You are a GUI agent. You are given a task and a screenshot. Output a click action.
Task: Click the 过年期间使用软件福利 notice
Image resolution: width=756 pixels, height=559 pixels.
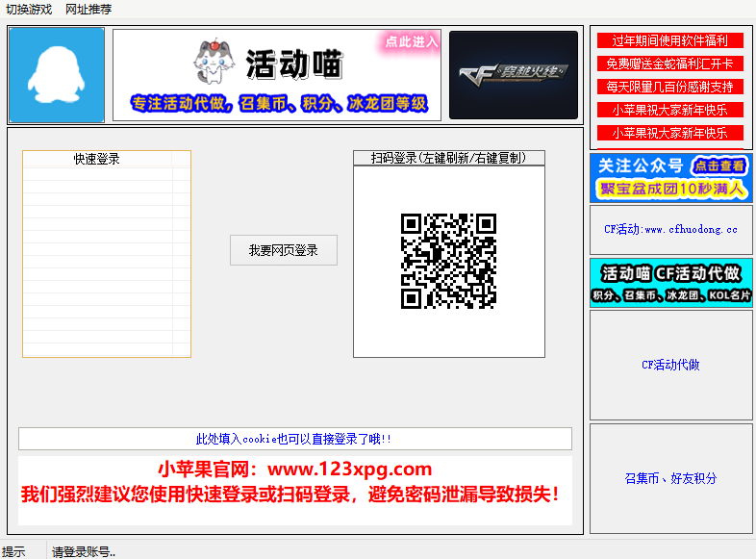pyautogui.click(x=670, y=40)
